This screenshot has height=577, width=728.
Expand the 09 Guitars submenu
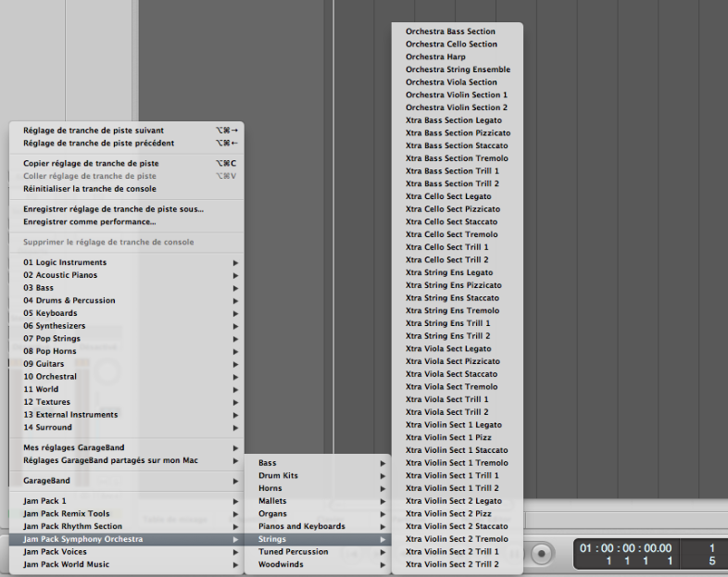(126, 364)
